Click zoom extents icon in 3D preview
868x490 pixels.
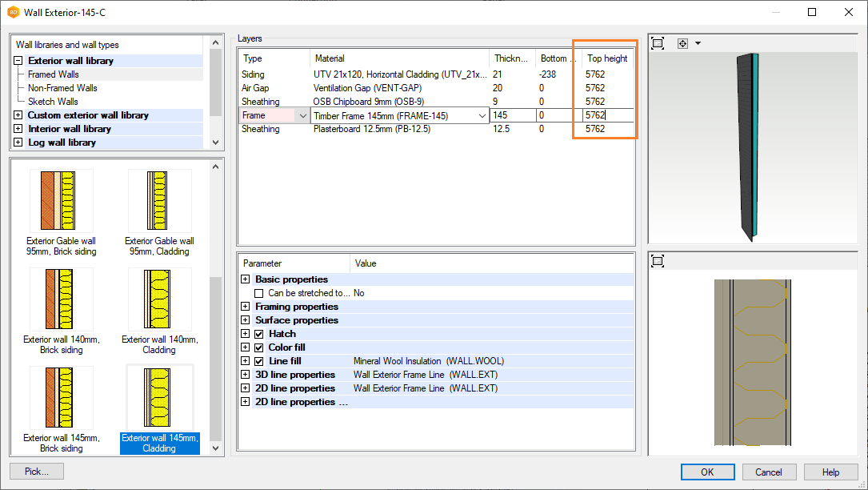pyautogui.click(x=658, y=43)
